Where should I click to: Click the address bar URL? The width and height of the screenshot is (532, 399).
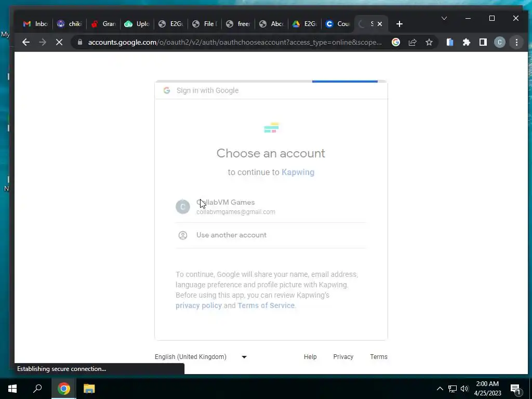235,42
